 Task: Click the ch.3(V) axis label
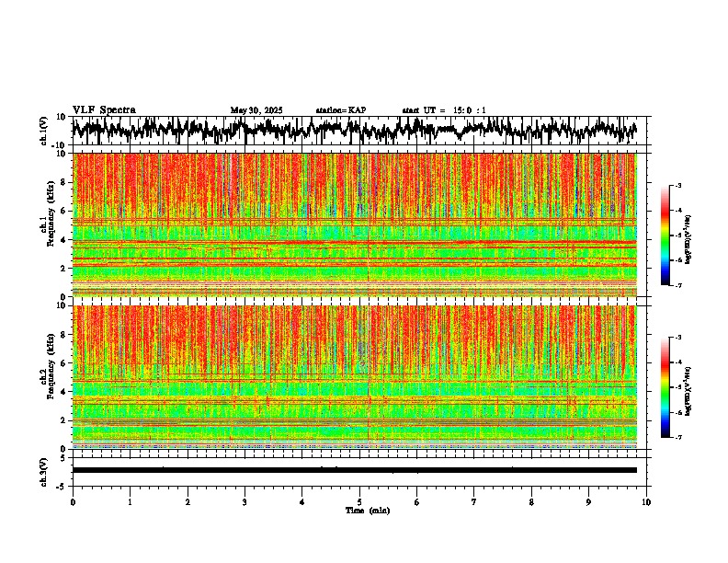tap(44, 472)
